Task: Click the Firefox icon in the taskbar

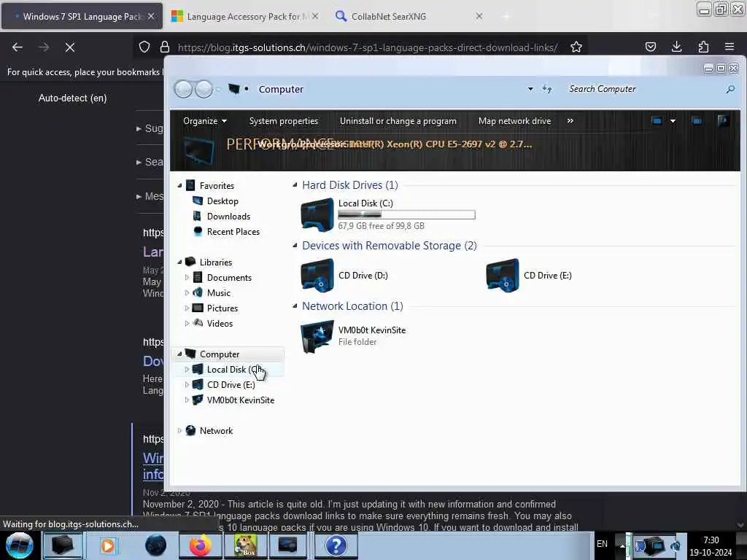Action: click(201, 545)
